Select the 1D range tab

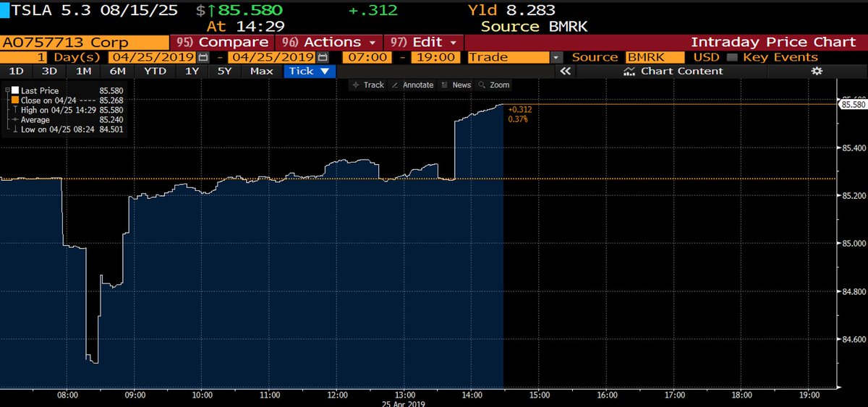(14, 71)
